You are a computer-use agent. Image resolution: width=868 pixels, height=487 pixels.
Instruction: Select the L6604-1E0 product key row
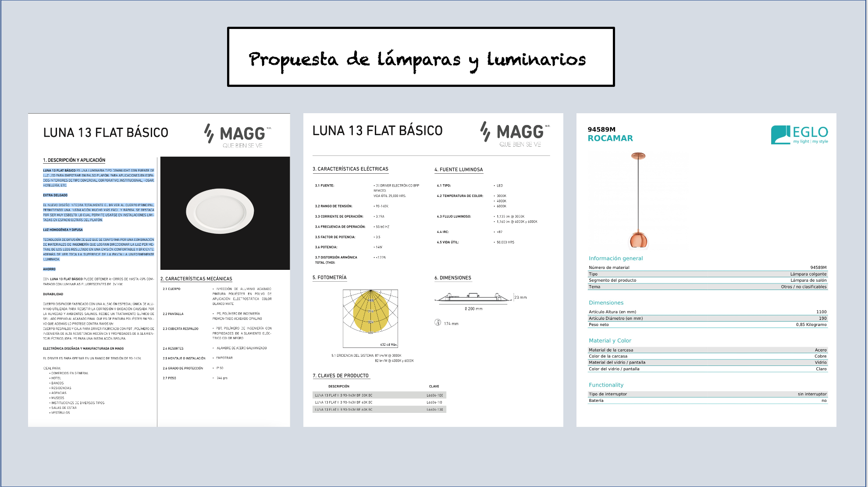click(x=379, y=395)
